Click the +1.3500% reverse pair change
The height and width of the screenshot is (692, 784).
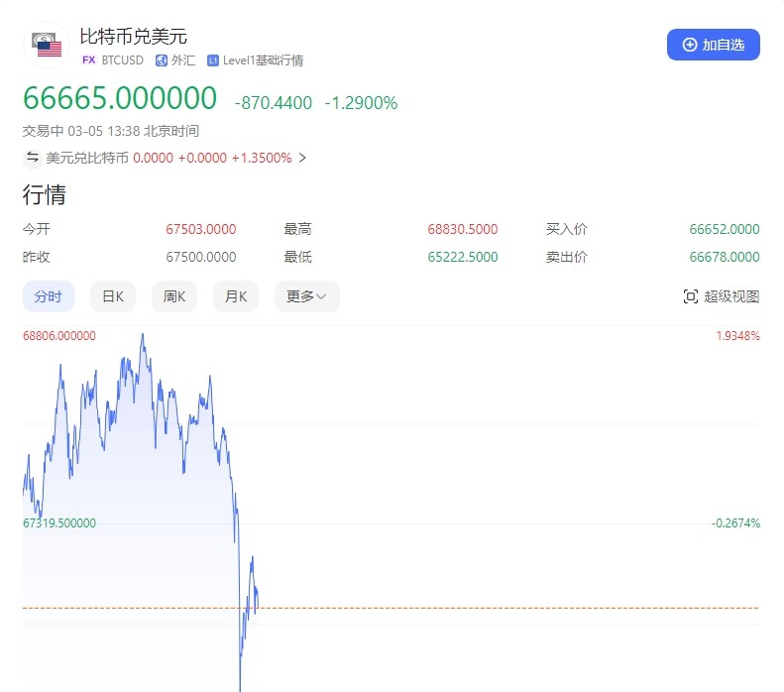[x=262, y=158]
